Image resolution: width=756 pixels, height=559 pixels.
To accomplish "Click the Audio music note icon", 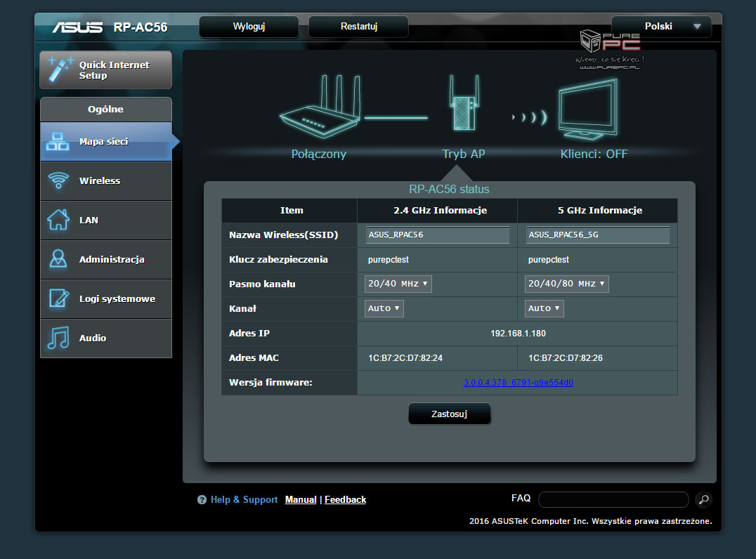I will [x=58, y=338].
